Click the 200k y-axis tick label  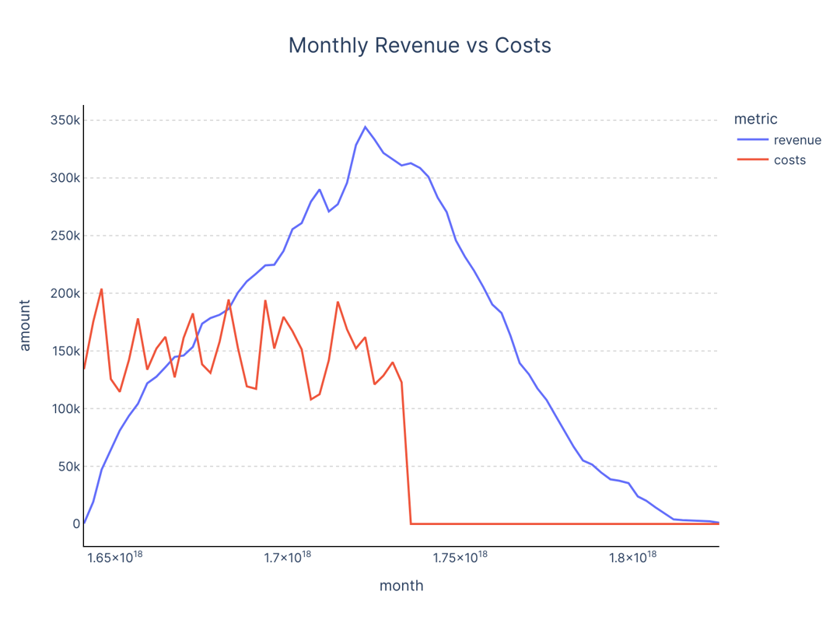click(65, 293)
